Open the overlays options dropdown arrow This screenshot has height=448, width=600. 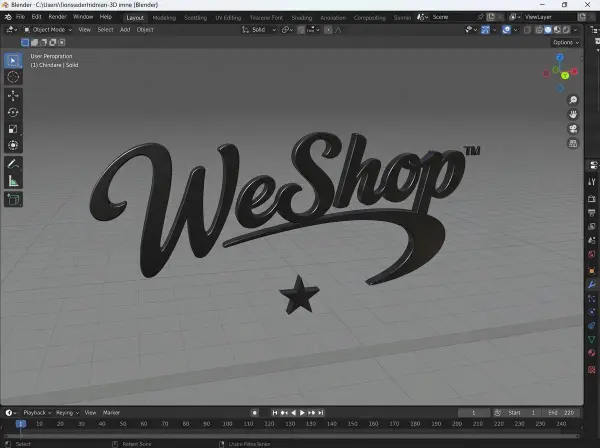pyautogui.click(x=515, y=30)
